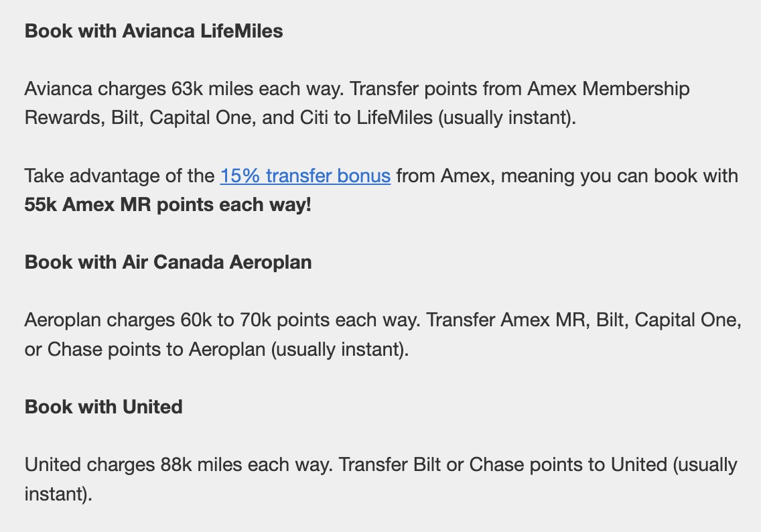Viewport: 761px width, 532px height.
Task: Click the "Avianca charges 63k miles each way" sentence
Action: coord(184,89)
